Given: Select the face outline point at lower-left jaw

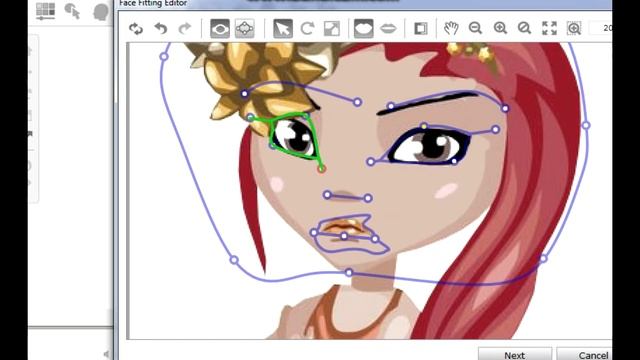Looking at the screenshot, I should point(234,260).
